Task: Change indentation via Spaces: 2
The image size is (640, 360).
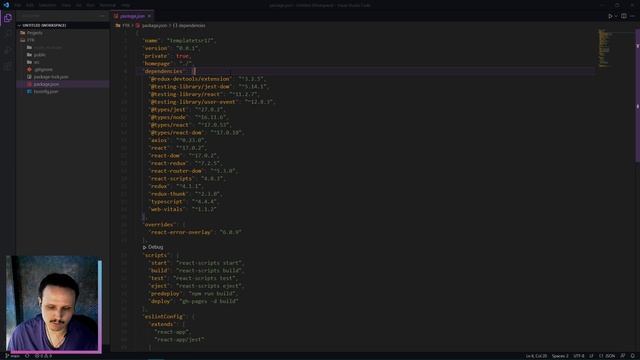Action: [560, 356]
